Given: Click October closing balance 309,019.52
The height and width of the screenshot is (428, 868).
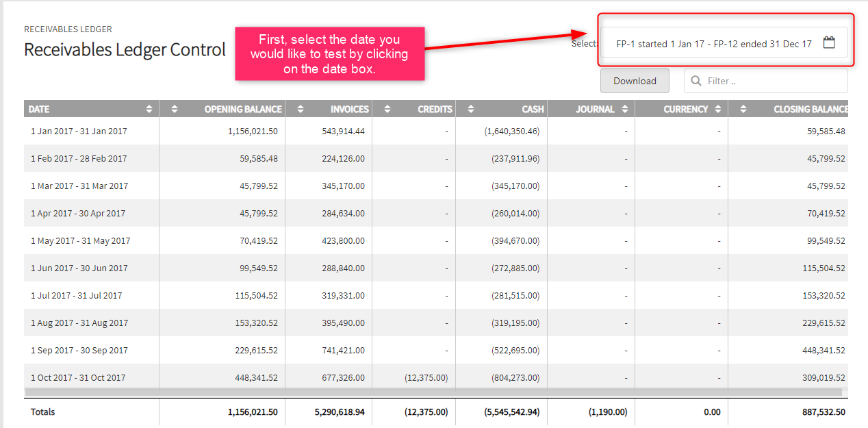Looking at the screenshot, I should pos(824,377).
